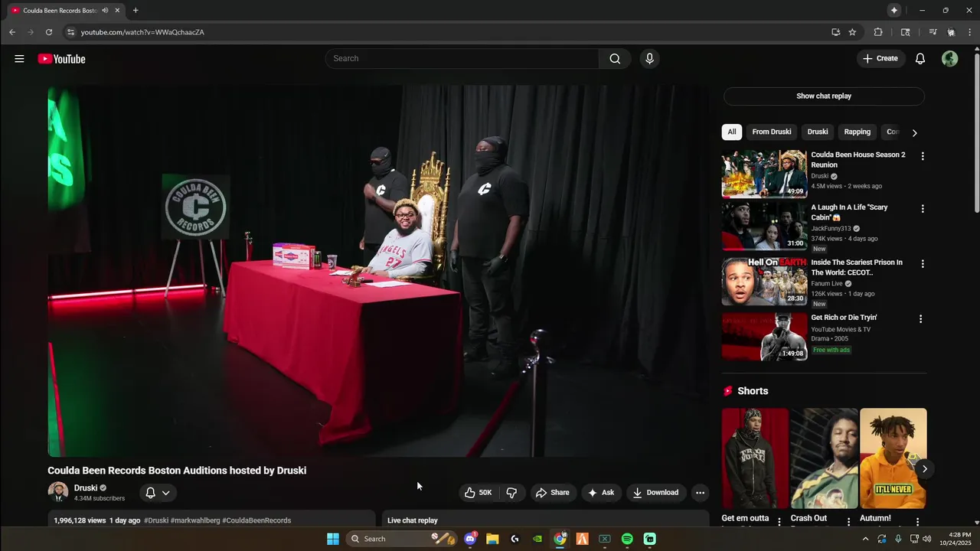Go back in browser history
The height and width of the screenshot is (551, 980).
(12, 32)
